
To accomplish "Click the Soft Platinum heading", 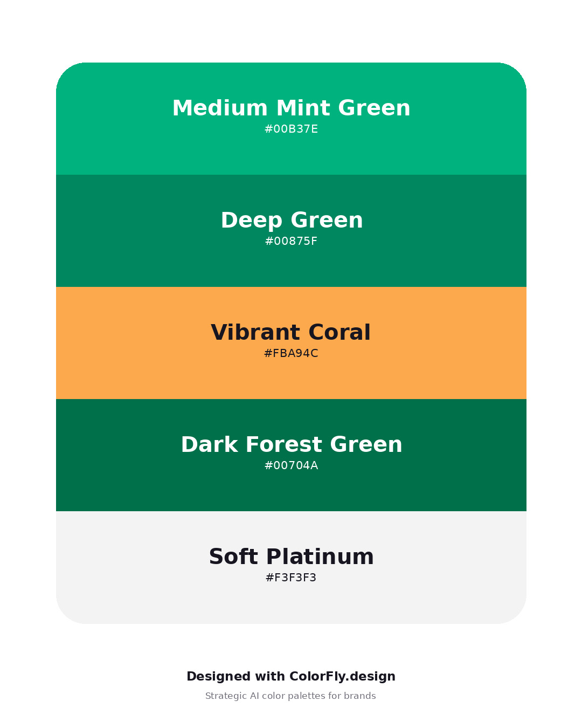I will pyautogui.click(x=291, y=557).
